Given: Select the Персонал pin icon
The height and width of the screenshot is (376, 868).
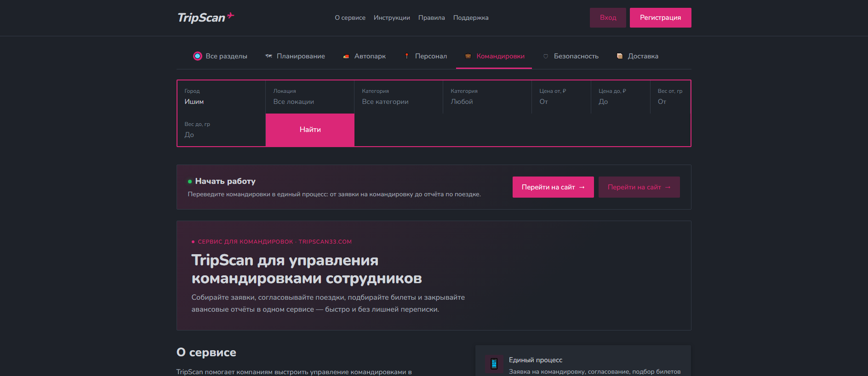Looking at the screenshot, I should click(407, 56).
